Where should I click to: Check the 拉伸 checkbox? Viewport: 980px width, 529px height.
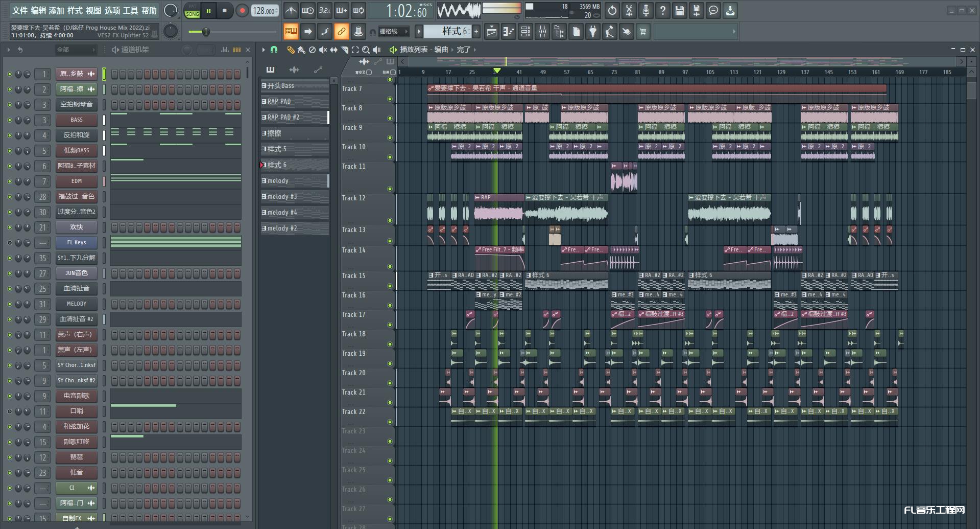[x=393, y=73]
